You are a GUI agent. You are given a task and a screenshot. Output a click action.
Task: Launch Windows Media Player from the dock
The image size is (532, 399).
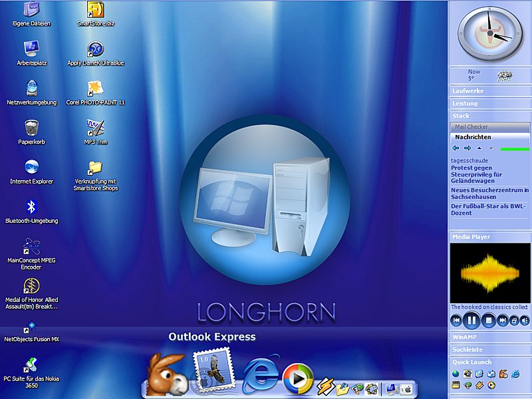(297, 378)
